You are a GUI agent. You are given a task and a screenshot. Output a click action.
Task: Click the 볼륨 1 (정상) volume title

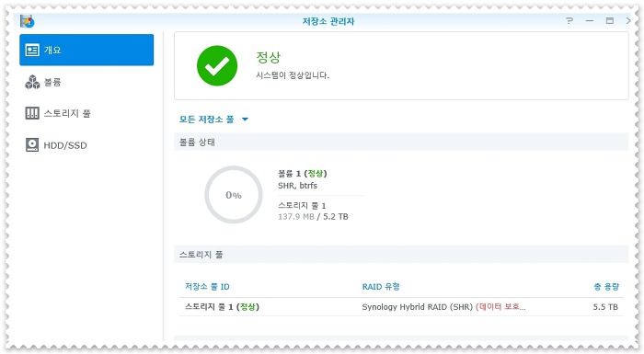click(303, 173)
